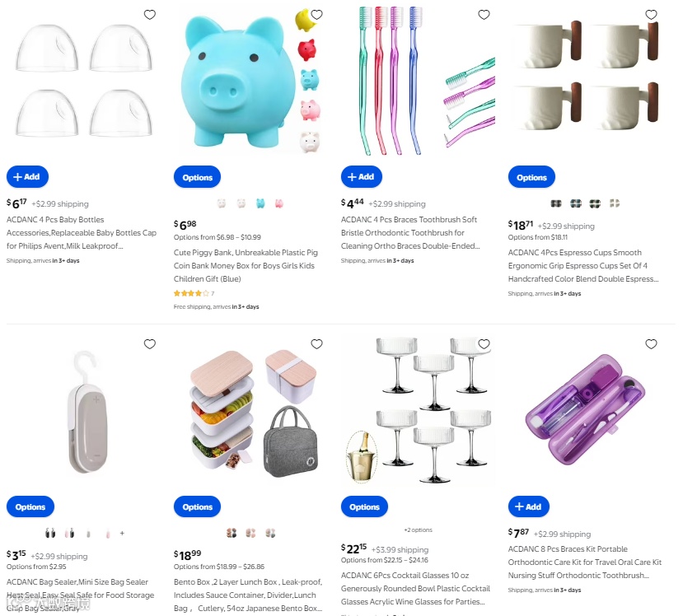Save cocktail glasses with heart icon

[x=484, y=344]
